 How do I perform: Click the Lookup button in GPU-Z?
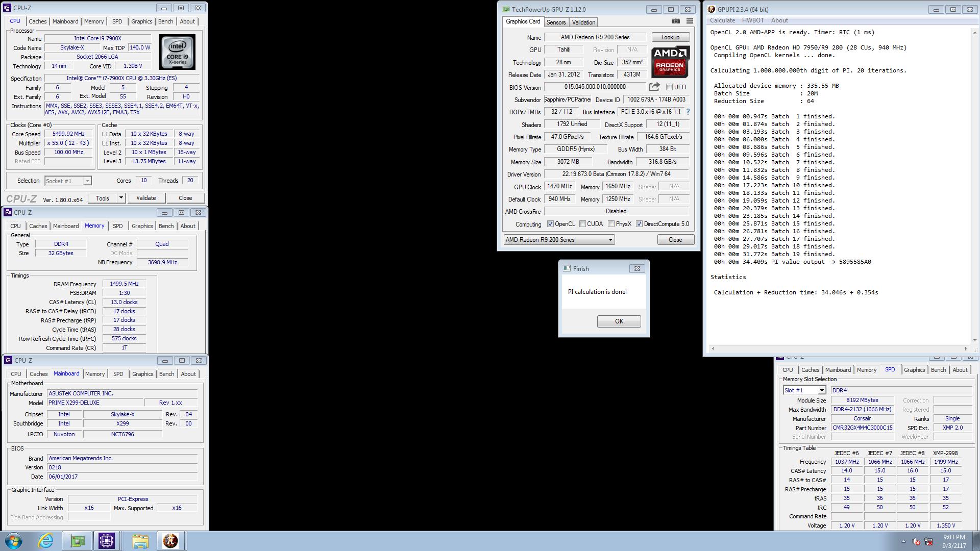(670, 37)
